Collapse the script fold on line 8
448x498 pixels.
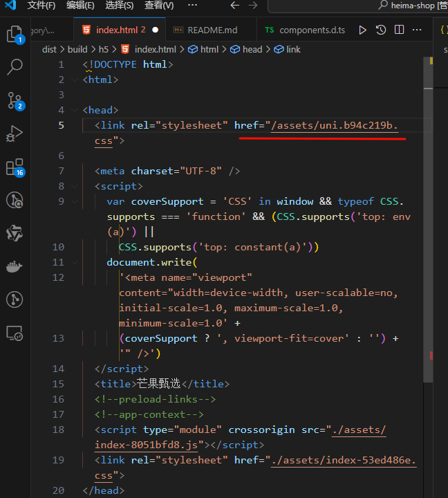75,186
